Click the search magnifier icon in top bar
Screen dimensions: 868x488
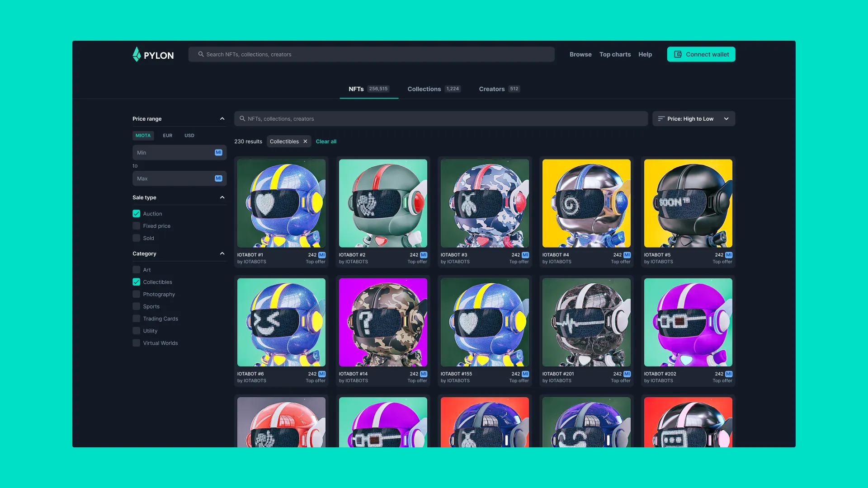tap(201, 54)
